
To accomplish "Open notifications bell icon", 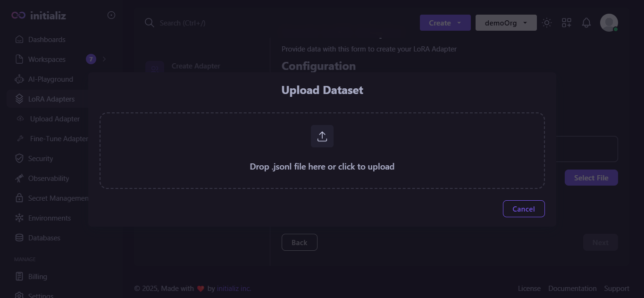I will (586, 23).
